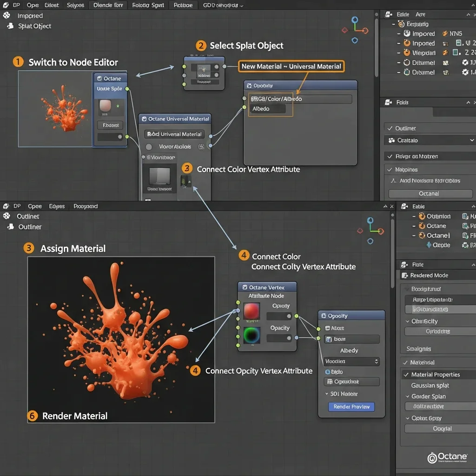Click the icon beside Voror Abolois row

tap(201, 146)
